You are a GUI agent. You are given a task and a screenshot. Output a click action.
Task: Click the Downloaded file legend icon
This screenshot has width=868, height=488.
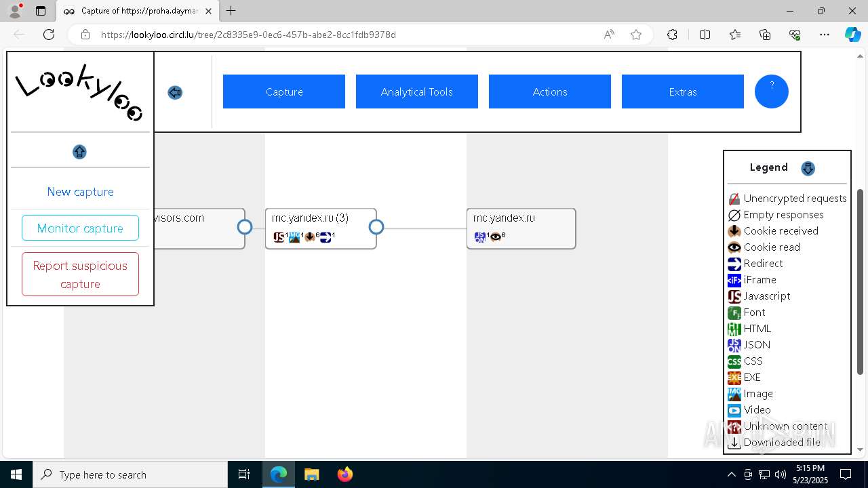734,443
